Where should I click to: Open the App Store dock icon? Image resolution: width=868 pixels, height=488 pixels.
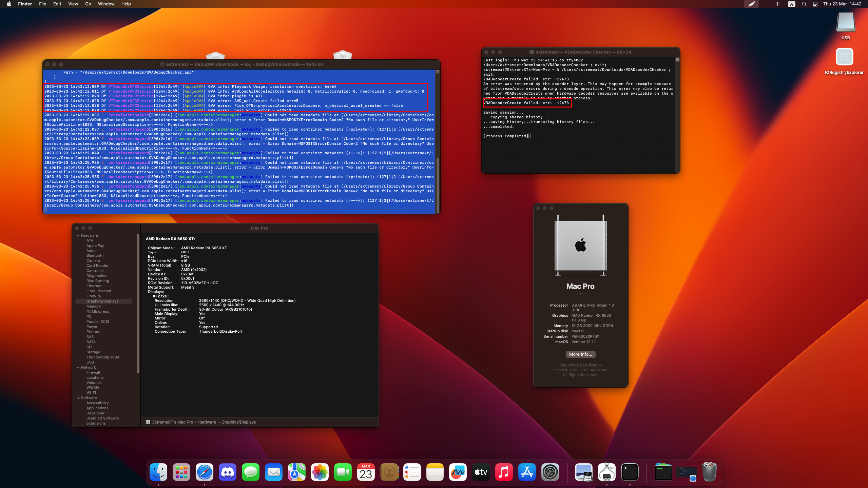point(527,472)
